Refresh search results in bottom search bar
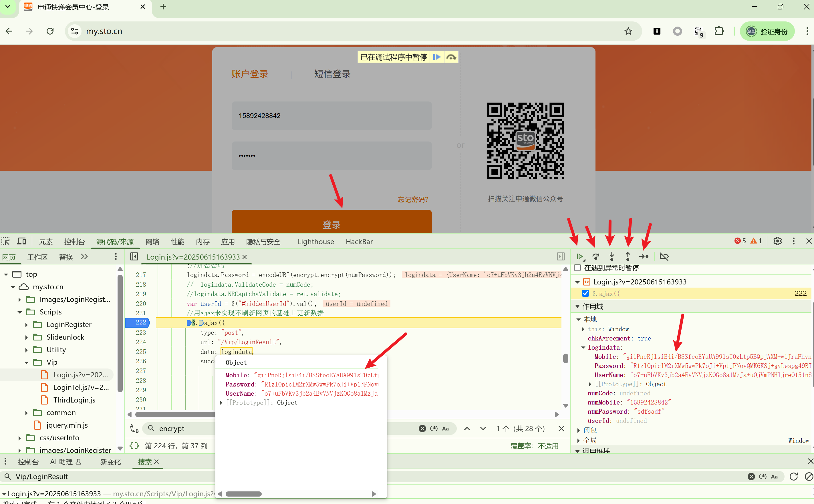 794,477
